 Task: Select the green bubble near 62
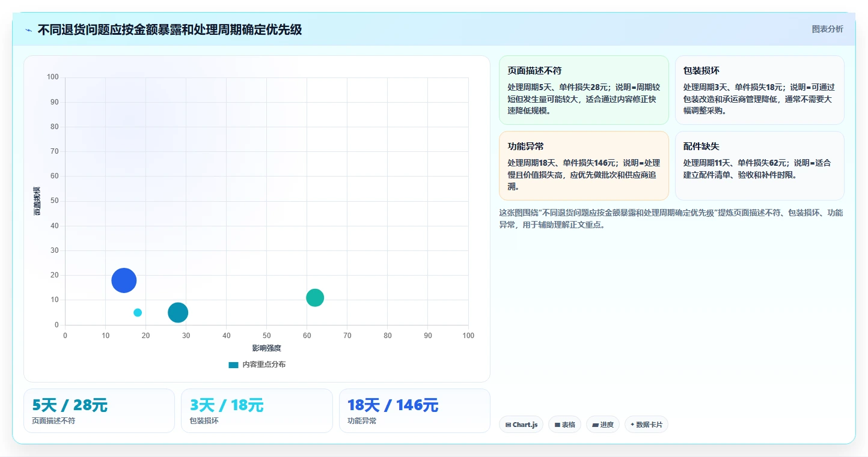[315, 297]
